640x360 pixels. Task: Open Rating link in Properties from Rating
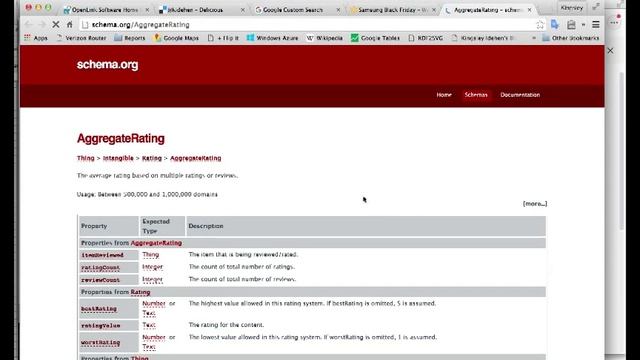(x=140, y=292)
